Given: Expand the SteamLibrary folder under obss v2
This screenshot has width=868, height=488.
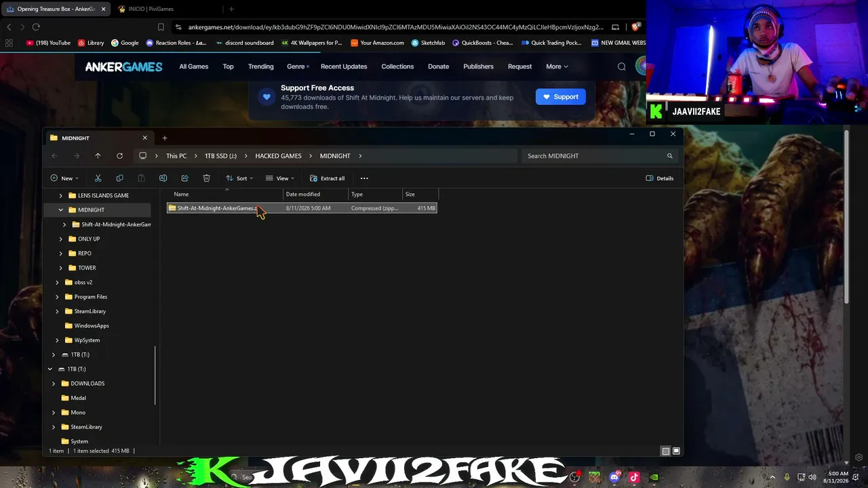Looking at the screenshot, I should point(58,311).
